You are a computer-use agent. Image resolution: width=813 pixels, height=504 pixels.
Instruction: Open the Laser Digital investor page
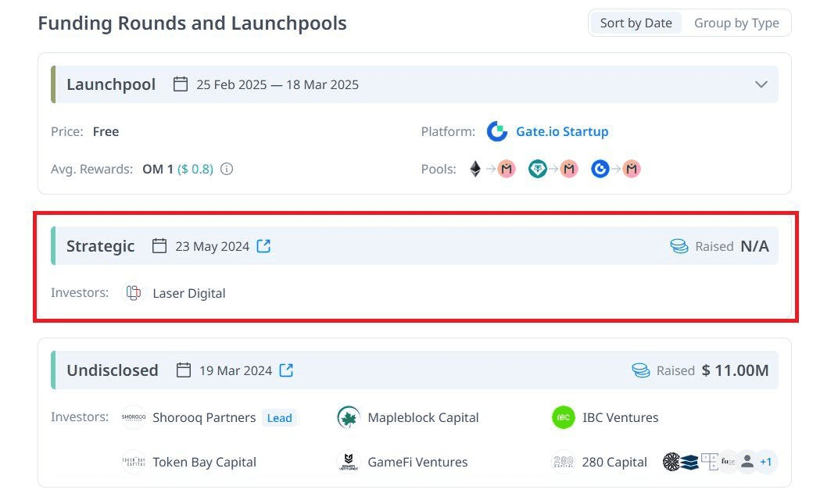188,294
